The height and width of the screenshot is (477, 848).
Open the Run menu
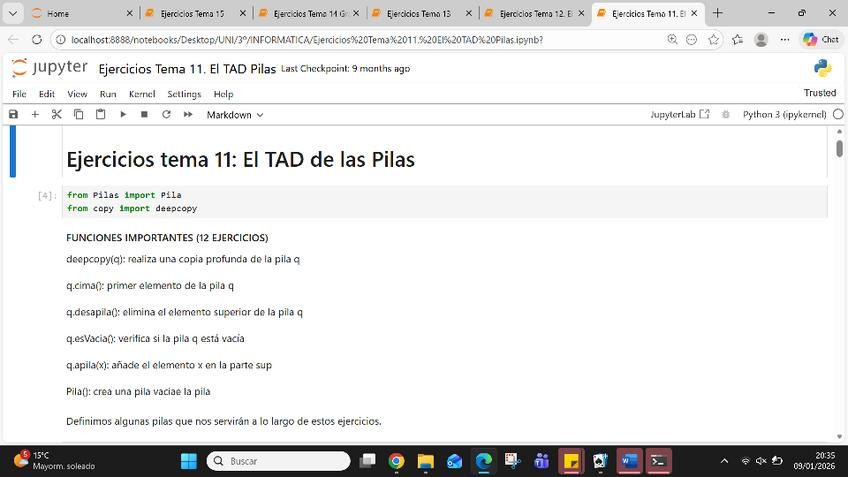pyautogui.click(x=108, y=94)
